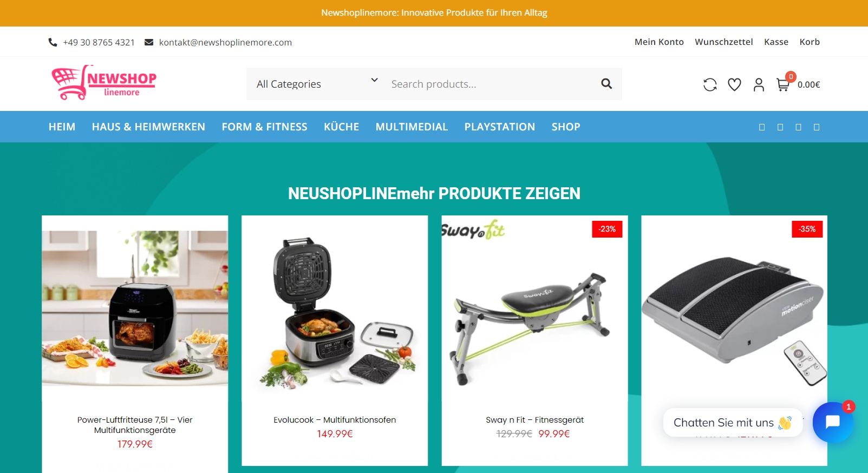Image resolution: width=868 pixels, height=473 pixels.
Task: Open the FORM & FITNESS menu
Action: [x=264, y=127]
